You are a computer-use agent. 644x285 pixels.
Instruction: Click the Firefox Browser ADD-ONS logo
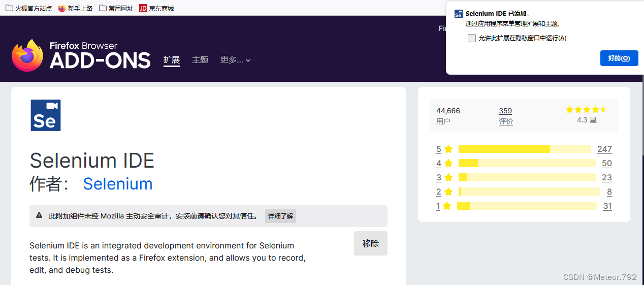click(81, 55)
